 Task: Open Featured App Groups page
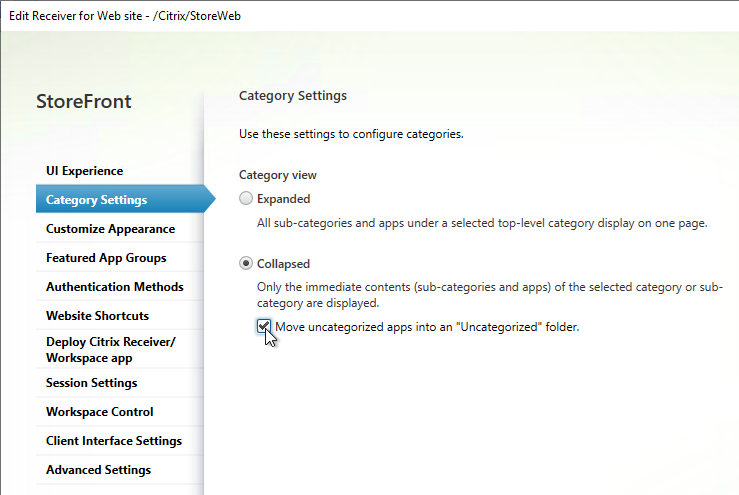tap(120, 258)
